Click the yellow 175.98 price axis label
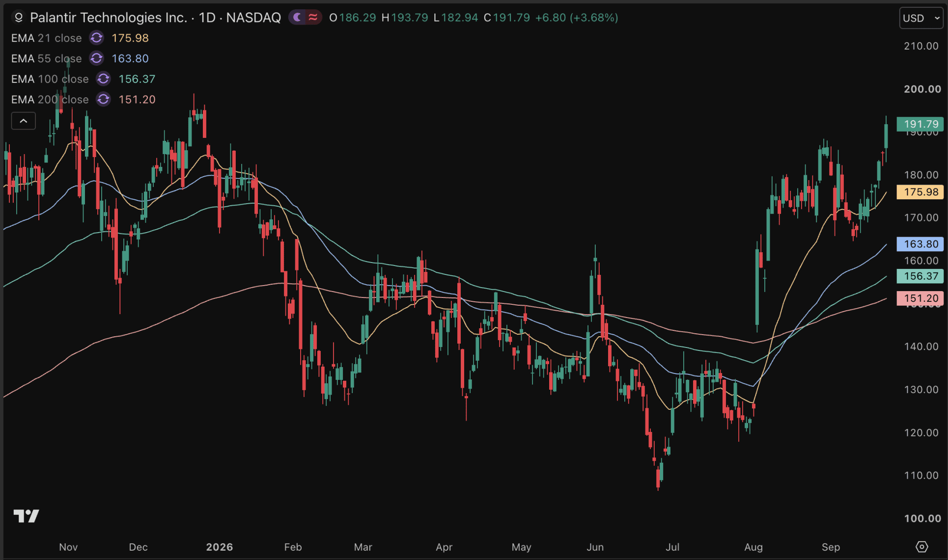 tap(920, 192)
